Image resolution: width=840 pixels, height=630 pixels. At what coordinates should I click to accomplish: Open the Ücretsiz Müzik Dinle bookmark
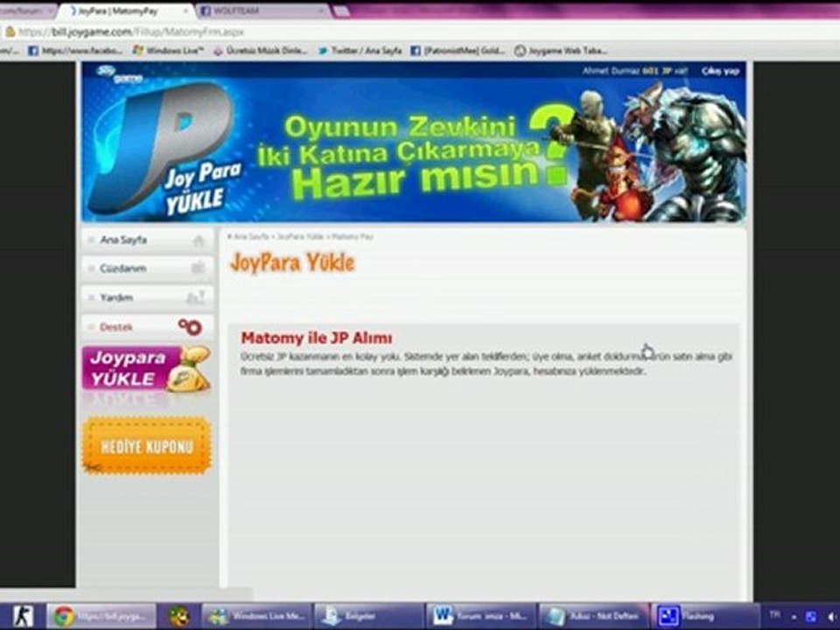click(261, 51)
